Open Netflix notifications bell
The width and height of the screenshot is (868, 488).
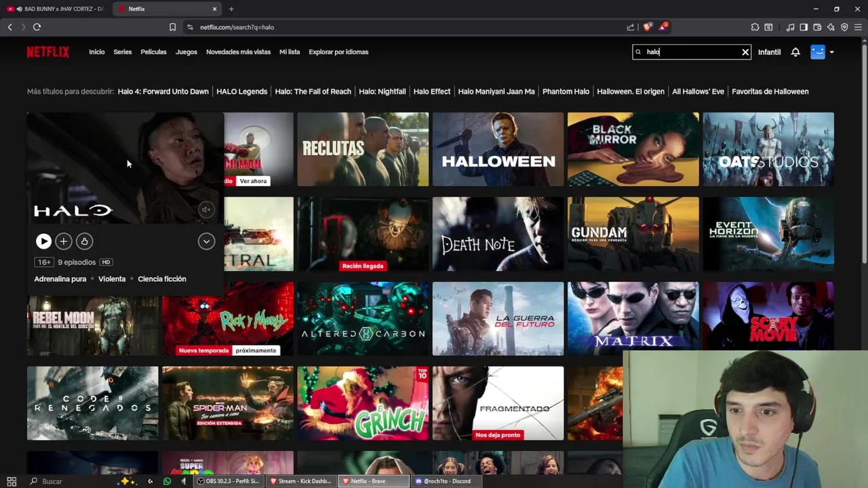pos(795,52)
